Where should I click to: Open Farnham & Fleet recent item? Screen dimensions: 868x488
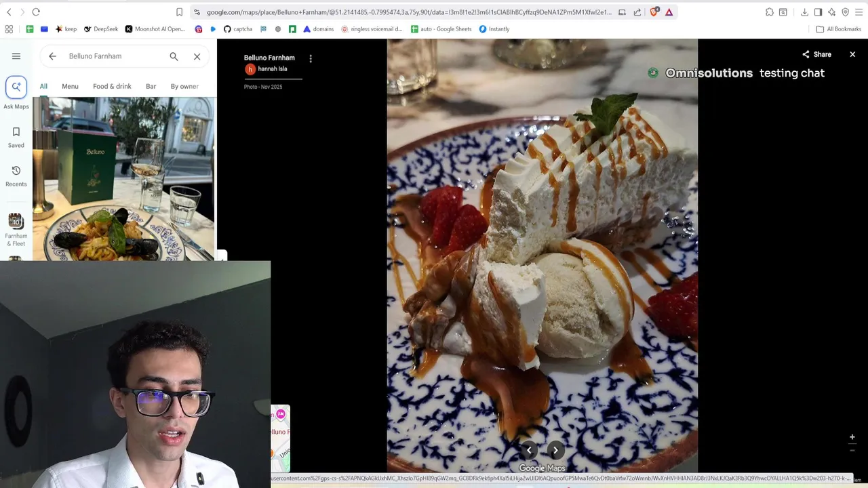pyautogui.click(x=16, y=230)
